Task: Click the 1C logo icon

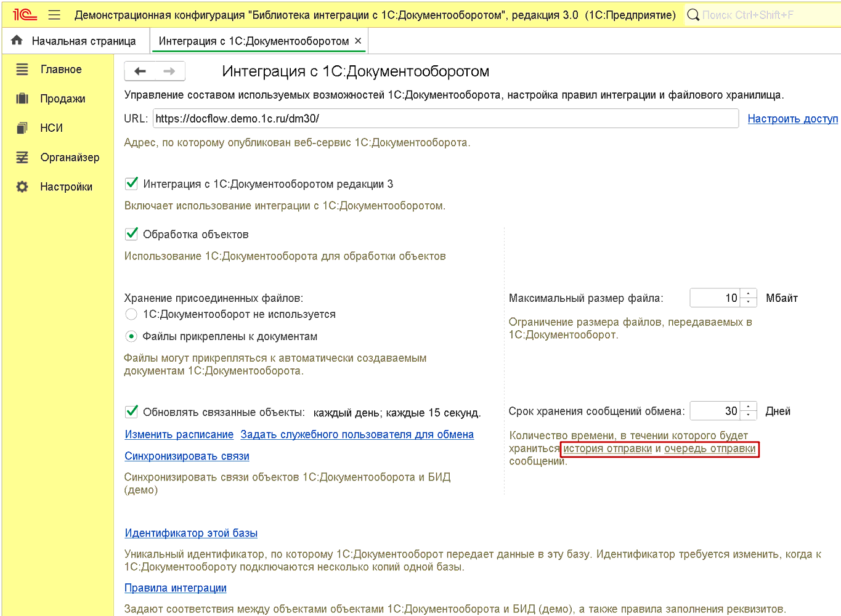Action: (25, 15)
